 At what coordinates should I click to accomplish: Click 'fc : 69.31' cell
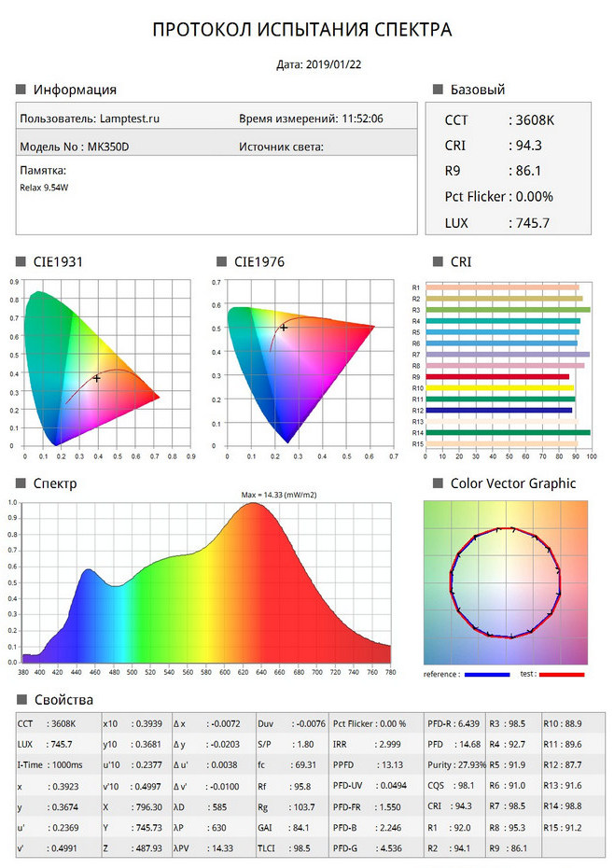(286, 765)
